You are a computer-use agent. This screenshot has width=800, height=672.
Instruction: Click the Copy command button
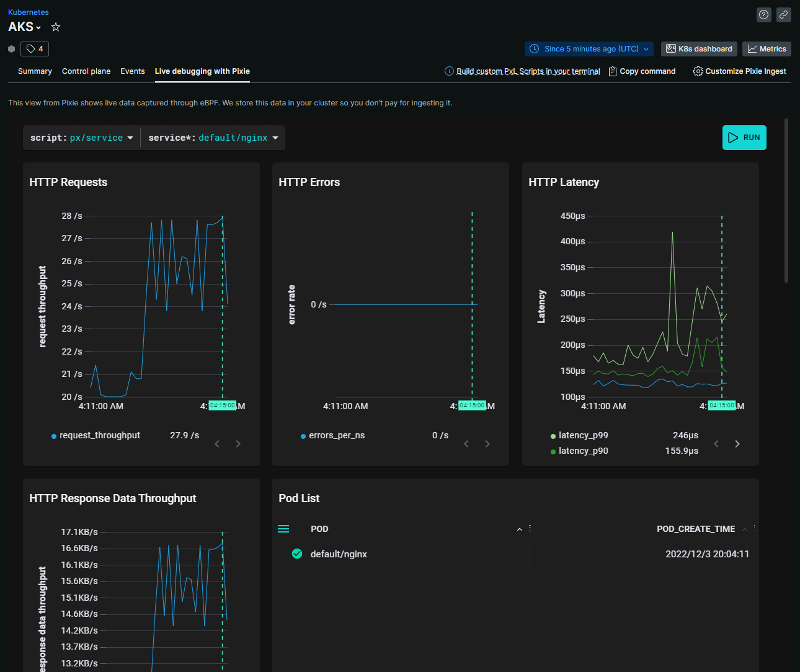click(x=642, y=71)
